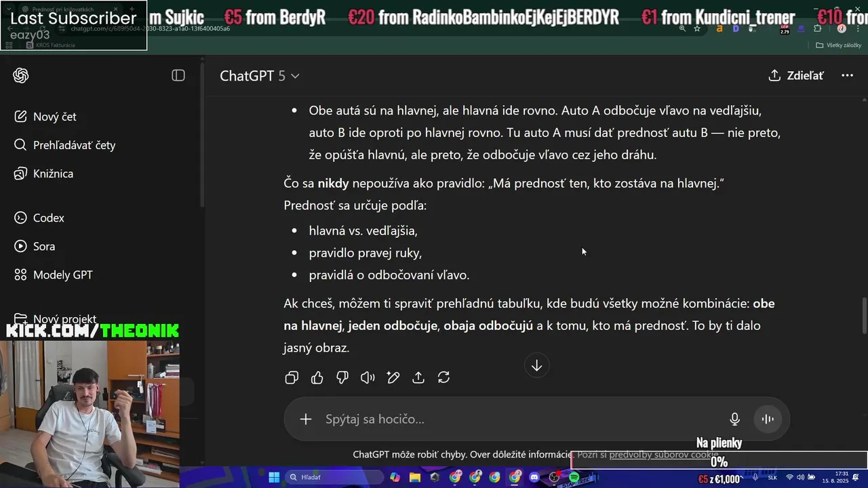Click the Zdieľať share button
The width and height of the screenshot is (868, 488).
coord(796,75)
